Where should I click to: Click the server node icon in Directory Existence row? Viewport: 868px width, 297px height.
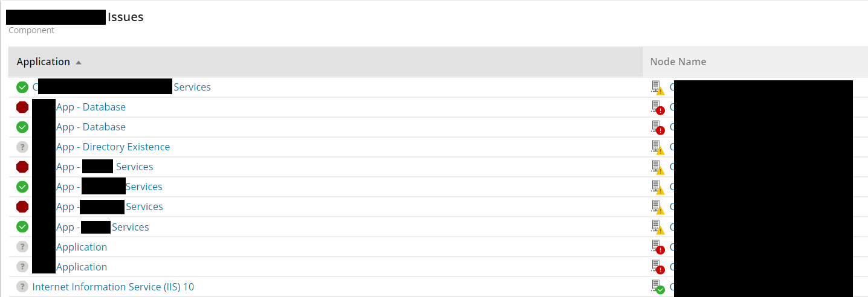pyautogui.click(x=657, y=147)
